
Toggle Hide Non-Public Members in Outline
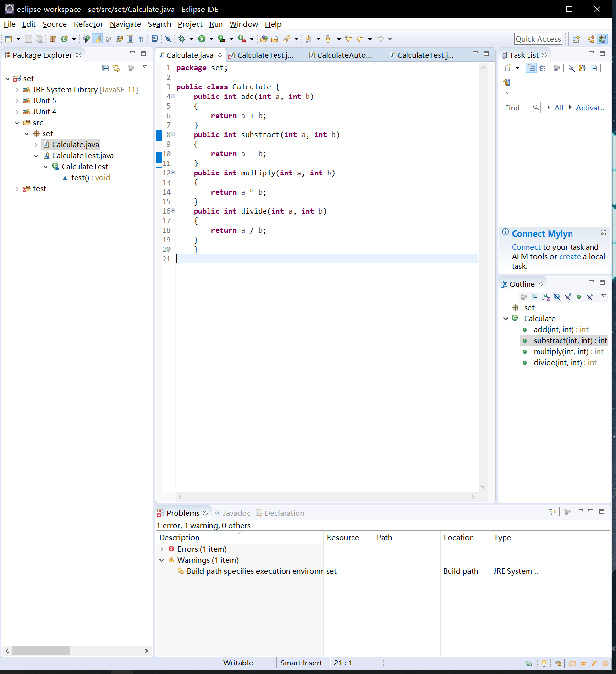coord(579,297)
